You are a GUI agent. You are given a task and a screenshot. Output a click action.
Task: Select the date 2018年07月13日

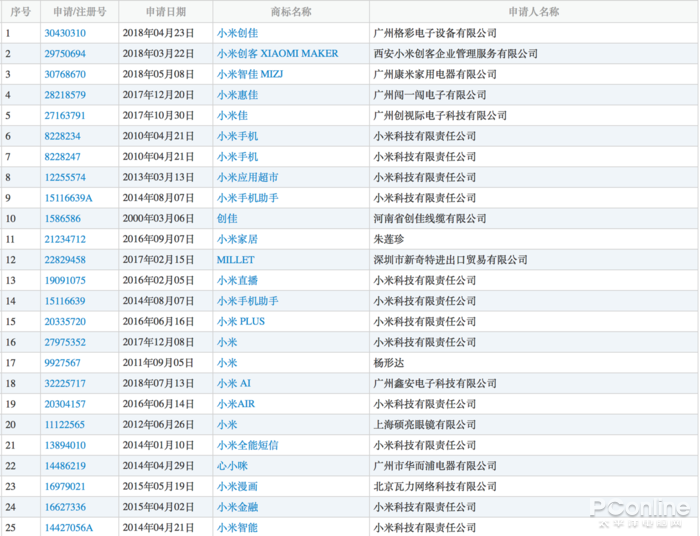point(158,383)
